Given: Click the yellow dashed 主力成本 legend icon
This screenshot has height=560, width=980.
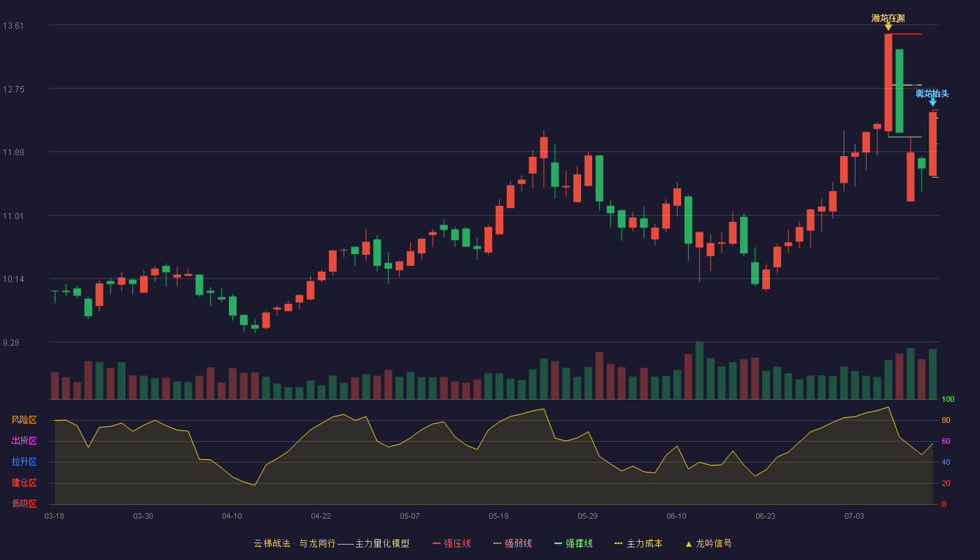Looking at the screenshot, I should click(x=619, y=543).
